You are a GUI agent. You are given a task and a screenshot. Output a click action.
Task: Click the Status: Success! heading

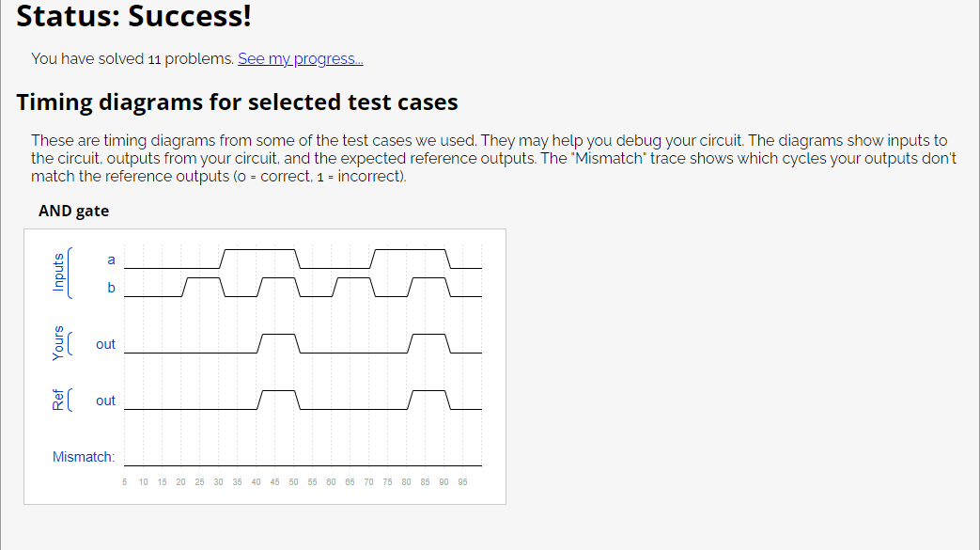click(x=133, y=16)
